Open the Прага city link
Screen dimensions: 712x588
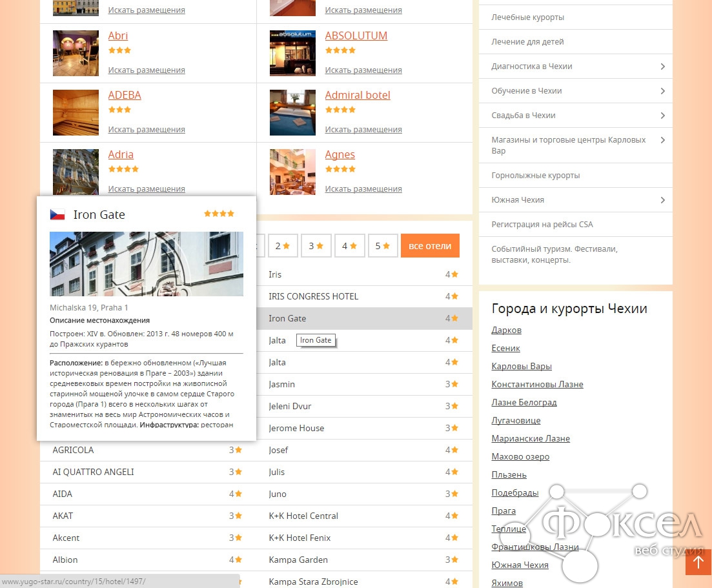[503, 511]
